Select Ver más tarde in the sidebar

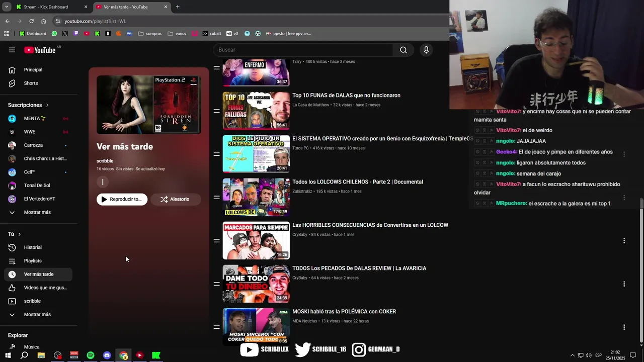tap(38, 275)
